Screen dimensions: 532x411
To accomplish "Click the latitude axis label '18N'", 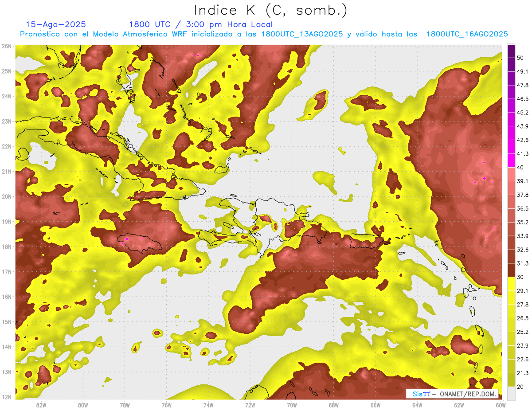I will 7,247.
